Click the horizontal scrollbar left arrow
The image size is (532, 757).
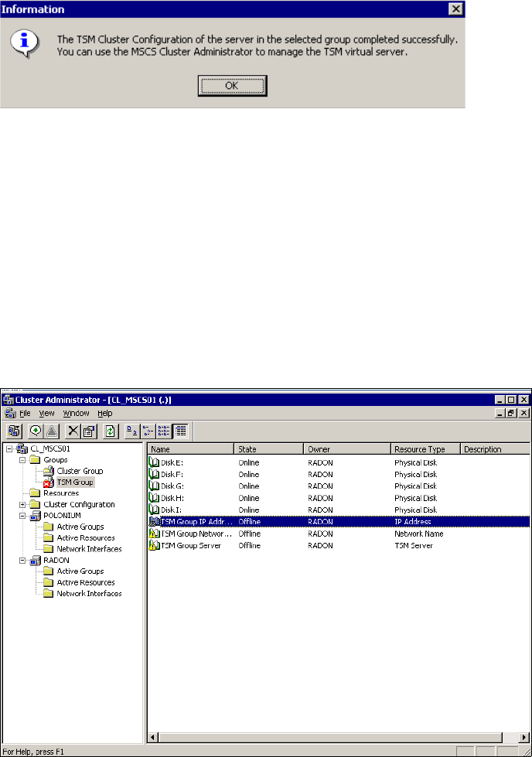(x=153, y=738)
